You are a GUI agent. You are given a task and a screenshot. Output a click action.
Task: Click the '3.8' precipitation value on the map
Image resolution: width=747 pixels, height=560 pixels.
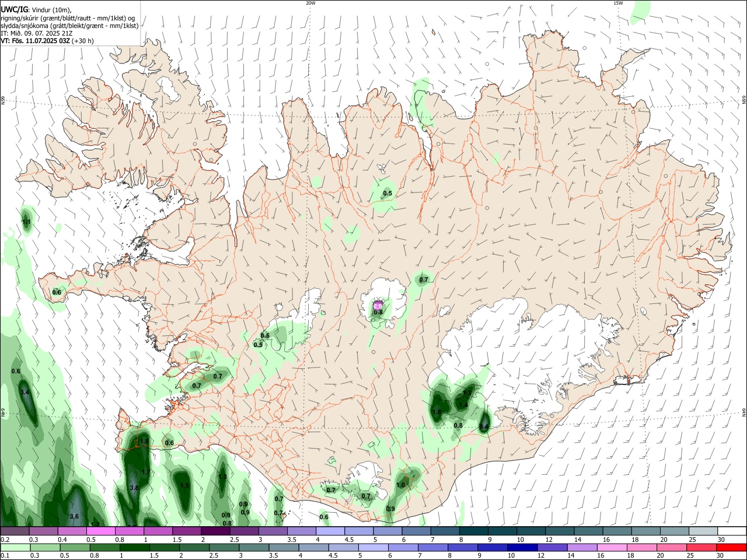tap(134, 488)
